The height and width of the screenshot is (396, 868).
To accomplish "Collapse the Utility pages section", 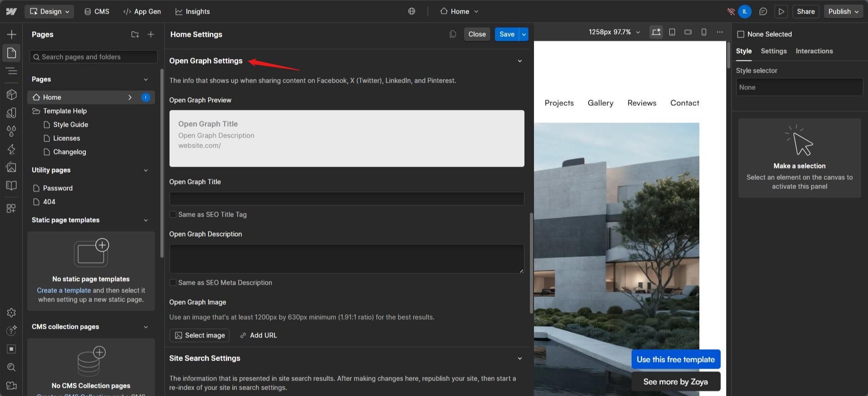I will point(146,170).
